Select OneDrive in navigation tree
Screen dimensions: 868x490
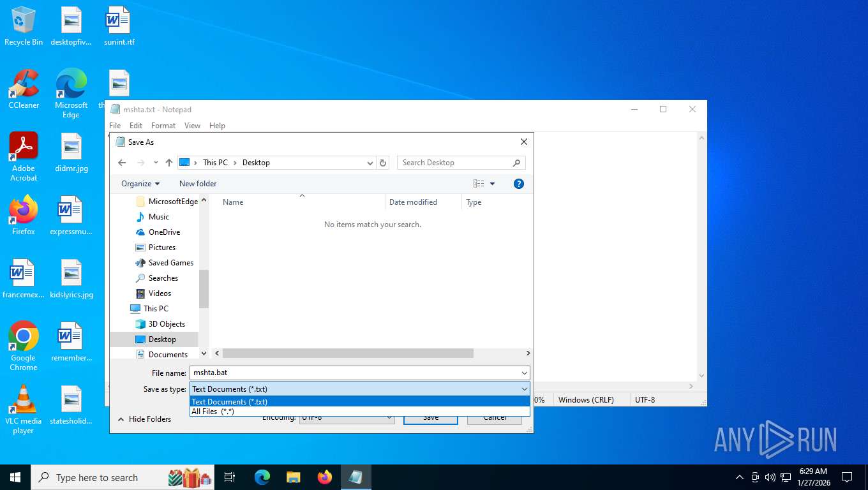click(158, 232)
